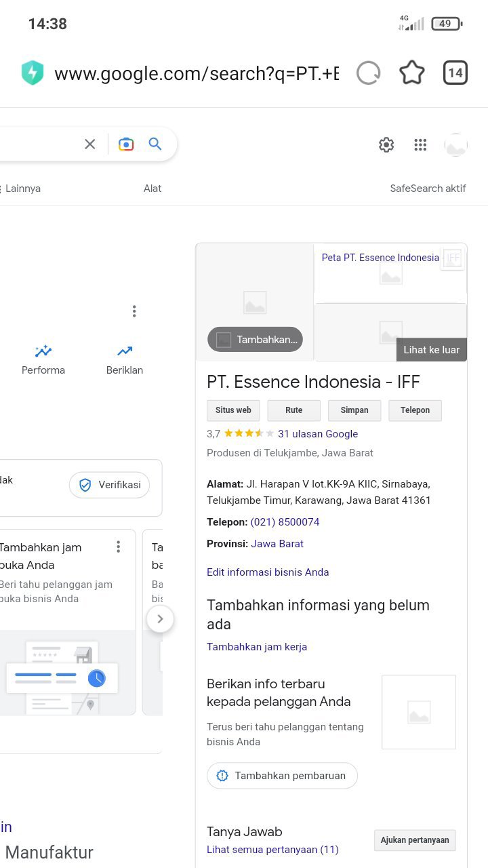The width and height of the screenshot is (488, 868).
Task: Open Google settings gear icon
Action: click(x=386, y=144)
